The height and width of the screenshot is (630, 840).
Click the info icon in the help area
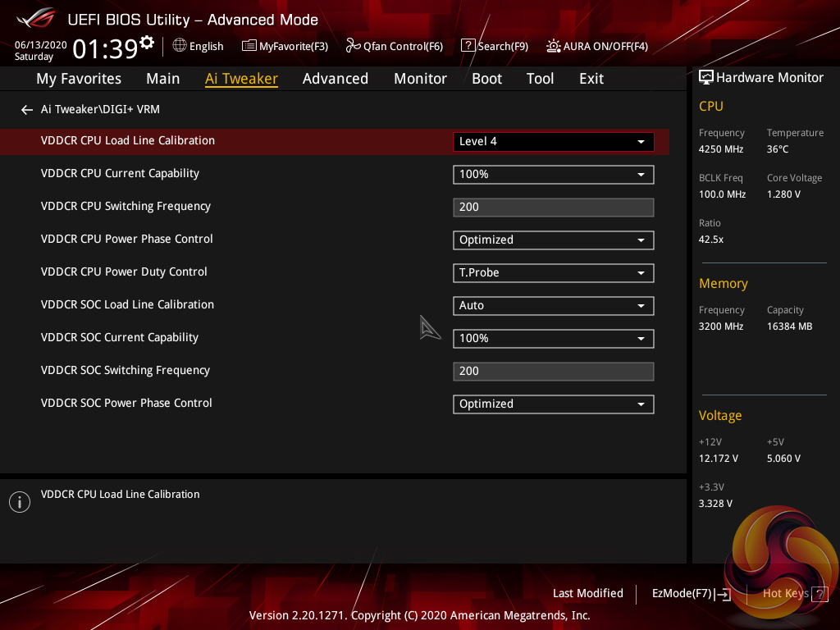(x=19, y=502)
